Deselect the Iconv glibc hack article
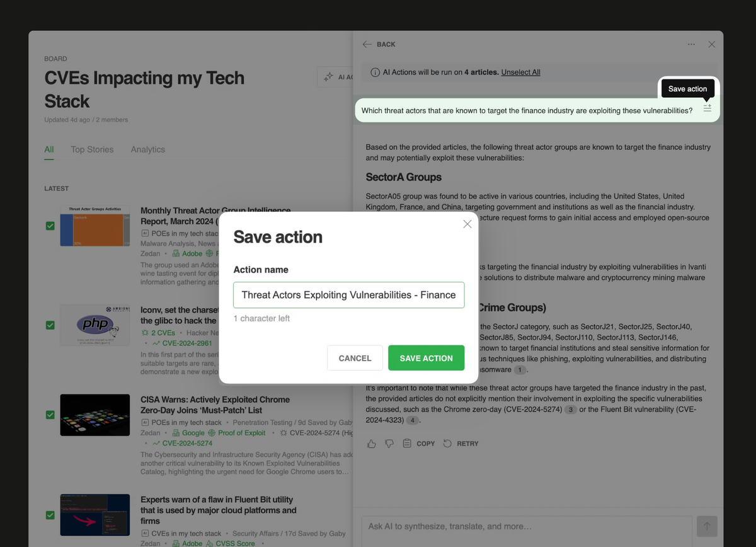 click(x=50, y=325)
